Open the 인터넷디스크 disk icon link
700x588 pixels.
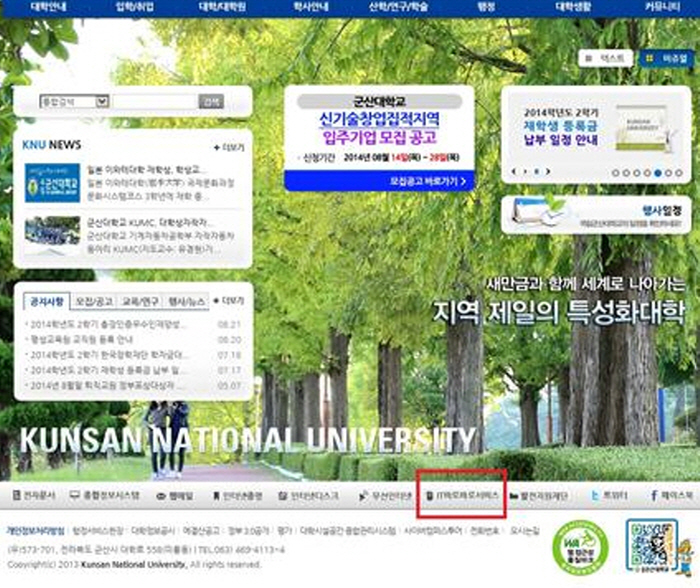pyautogui.click(x=308, y=496)
